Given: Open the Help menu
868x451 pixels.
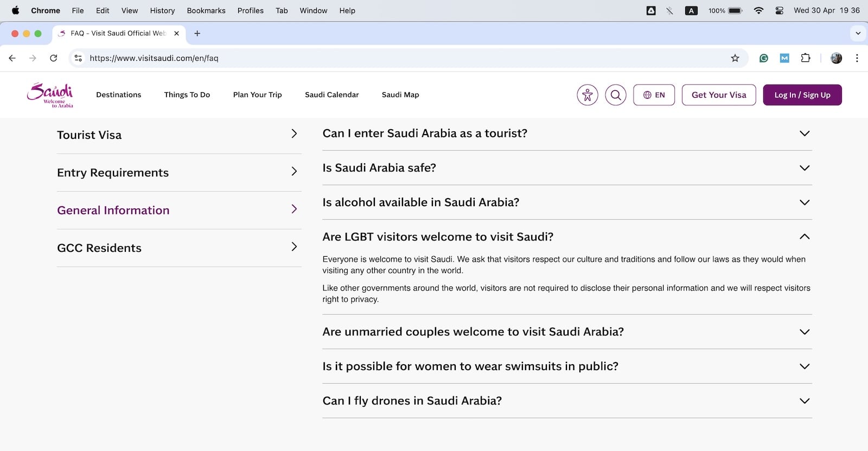Looking at the screenshot, I should pyautogui.click(x=347, y=10).
